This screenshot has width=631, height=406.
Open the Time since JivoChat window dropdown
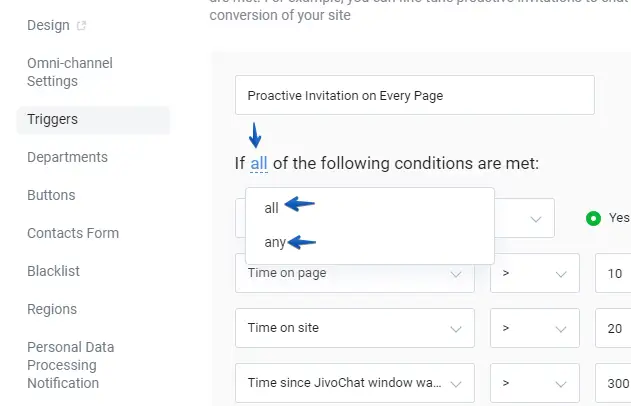coord(354,382)
